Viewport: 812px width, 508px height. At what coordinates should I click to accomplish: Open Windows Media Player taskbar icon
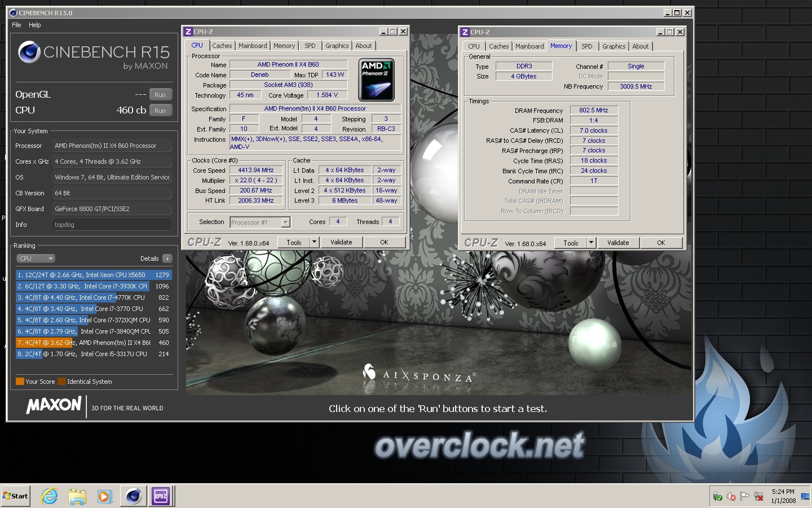[x=104, y=496]
